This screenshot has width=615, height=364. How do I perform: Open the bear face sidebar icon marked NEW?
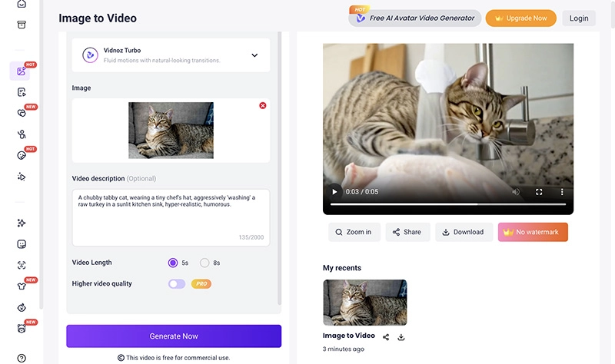coord(22,329)
